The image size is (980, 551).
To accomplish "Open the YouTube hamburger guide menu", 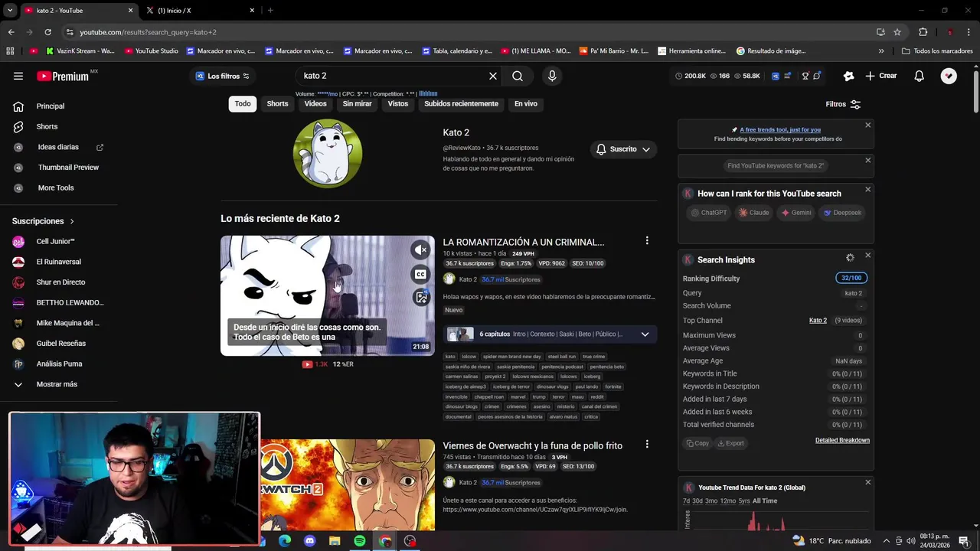I will click(x=18, y=76).
